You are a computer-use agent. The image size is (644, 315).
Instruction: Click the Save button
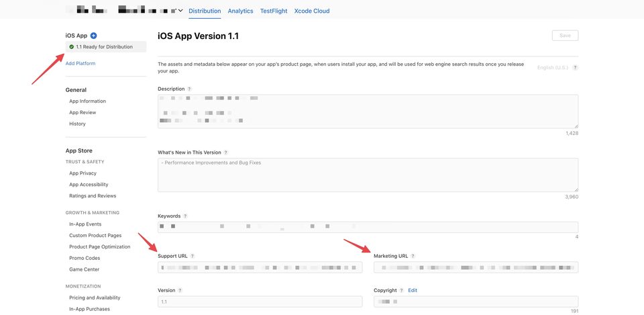point(565,36)
